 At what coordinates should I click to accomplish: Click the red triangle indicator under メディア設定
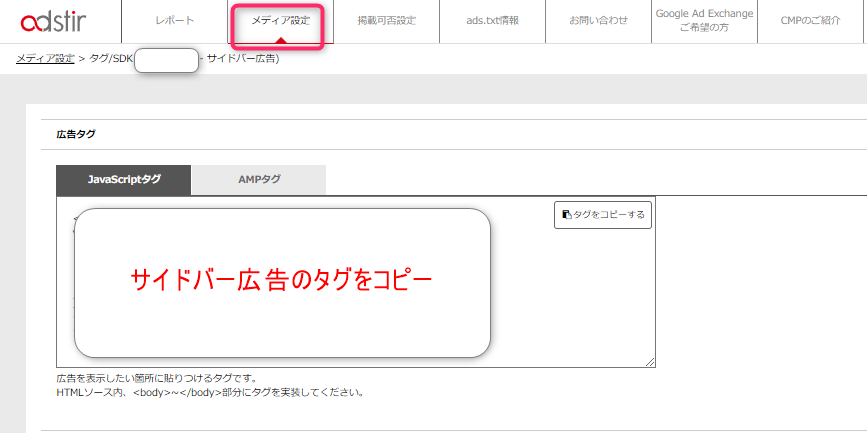280,40
